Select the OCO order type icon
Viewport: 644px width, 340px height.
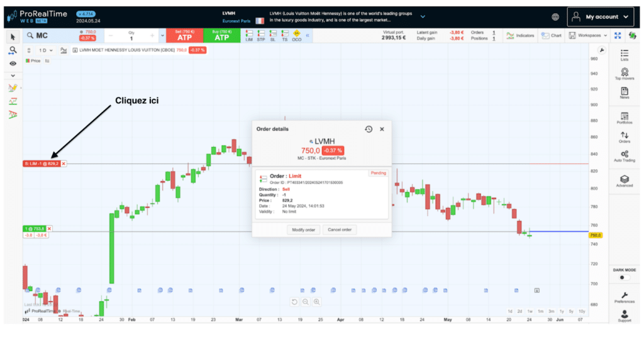(x=296, y=35)
